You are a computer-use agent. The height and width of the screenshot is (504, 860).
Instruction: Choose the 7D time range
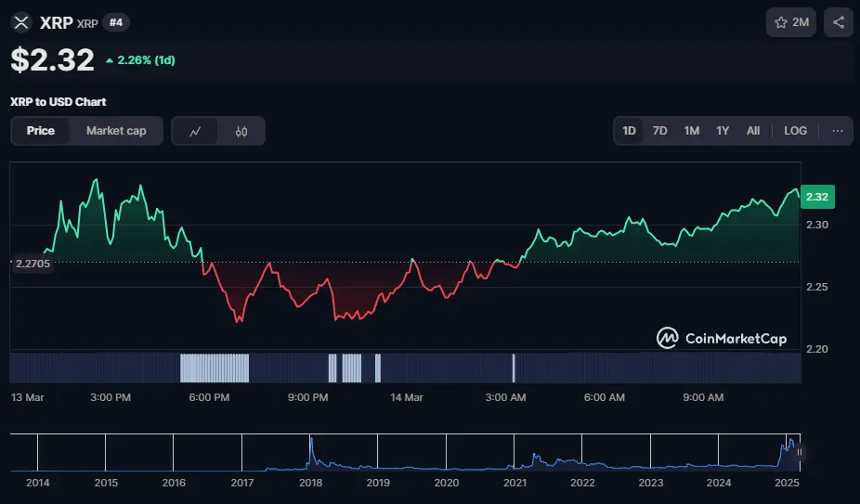click(x=659, y=131)
